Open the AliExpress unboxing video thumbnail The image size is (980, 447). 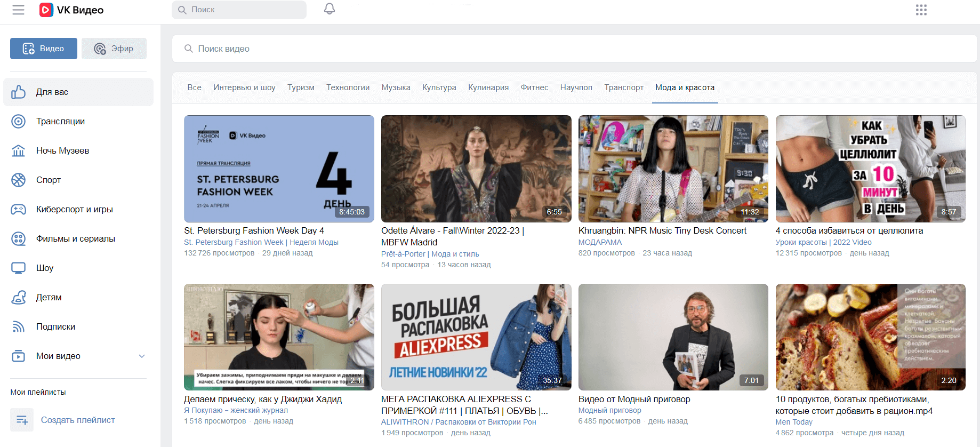[x=476, y=337]
